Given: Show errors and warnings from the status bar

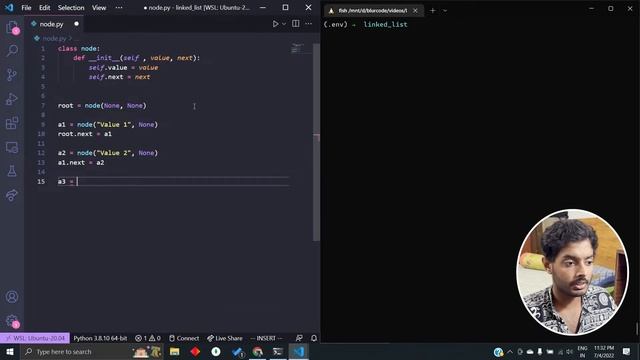Looking at the screenshot, I should click(148, 338).
